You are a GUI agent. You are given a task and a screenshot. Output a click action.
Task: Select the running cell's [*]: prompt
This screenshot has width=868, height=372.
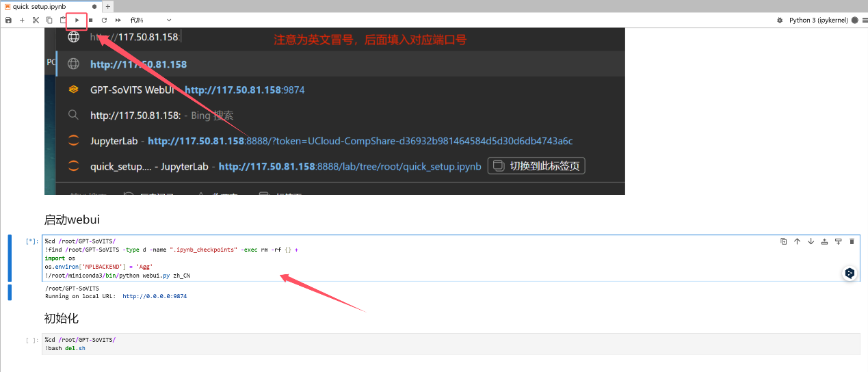[x=32, y=241]
